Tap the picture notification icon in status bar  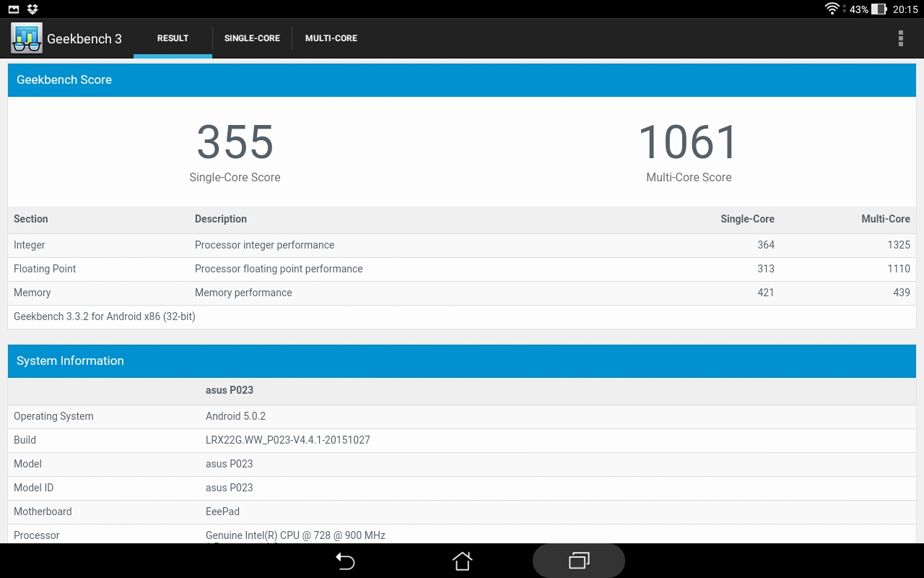(13, 9)
